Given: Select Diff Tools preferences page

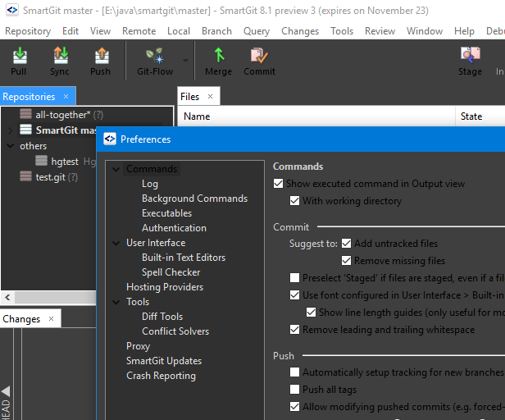Looking at the screenshot, I should (x=162, y=317).
